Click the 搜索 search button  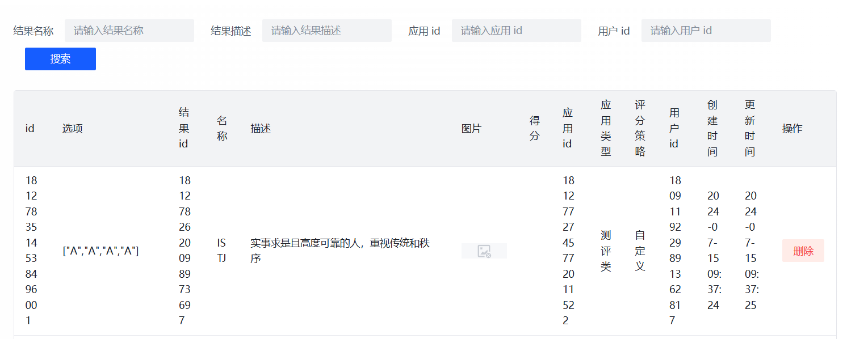60,59
